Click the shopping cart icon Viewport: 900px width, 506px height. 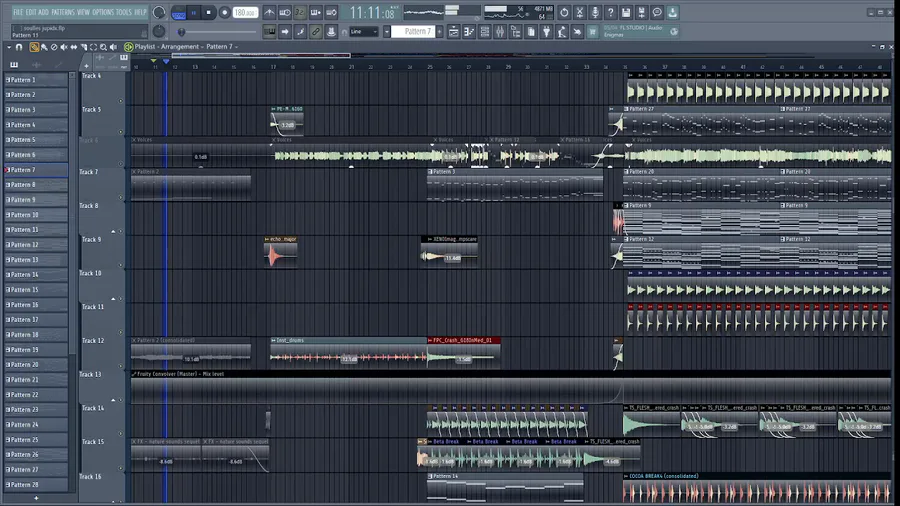pos(593,32)
